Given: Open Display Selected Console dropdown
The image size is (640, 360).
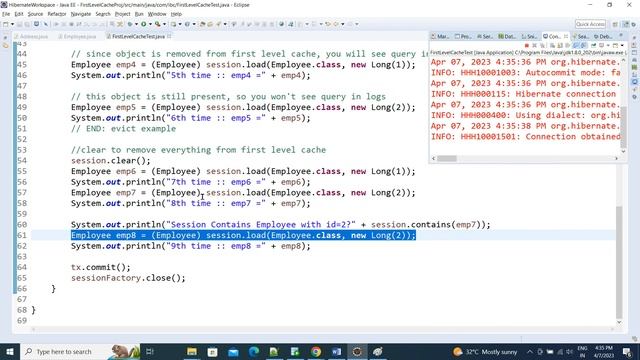Looking at the screenshot, I should point(608,45).
